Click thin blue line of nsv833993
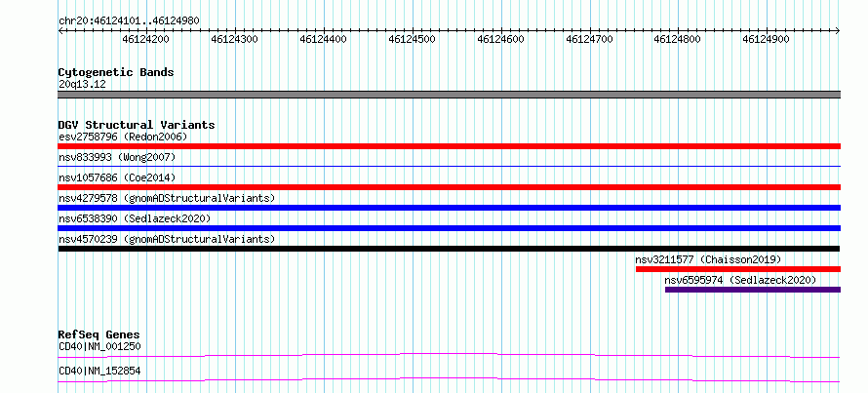The image size is (868, 393). point(450,166)
